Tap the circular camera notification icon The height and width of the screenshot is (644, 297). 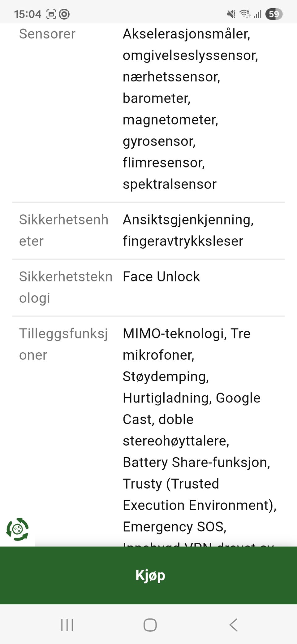(64, 14)
